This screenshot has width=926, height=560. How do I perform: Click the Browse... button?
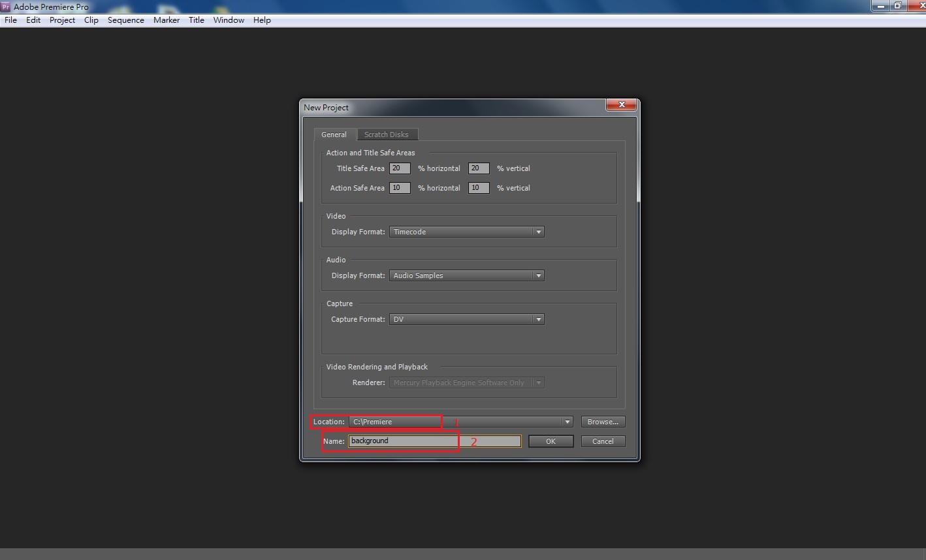(x=602, y=422)
